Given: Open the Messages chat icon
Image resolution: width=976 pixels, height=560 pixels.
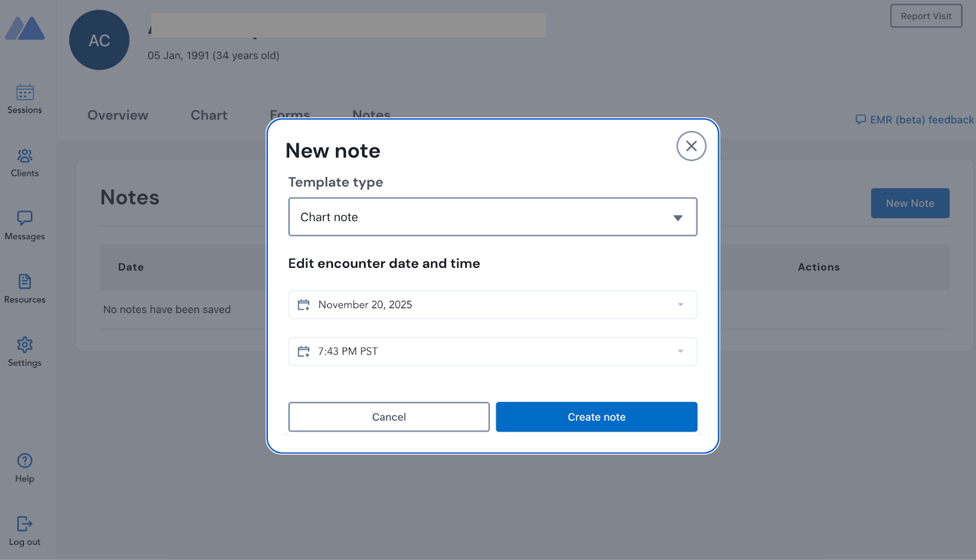Looking at the screenshot, I should coord(25,218).
